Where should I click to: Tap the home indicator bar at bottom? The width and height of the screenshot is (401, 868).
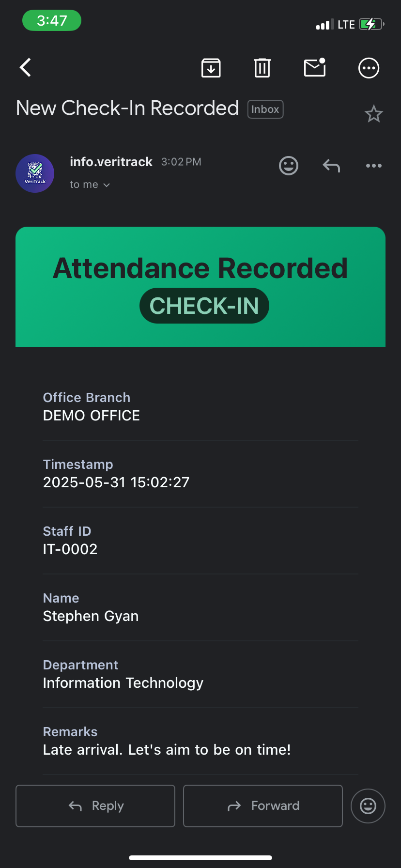point(200,858)
